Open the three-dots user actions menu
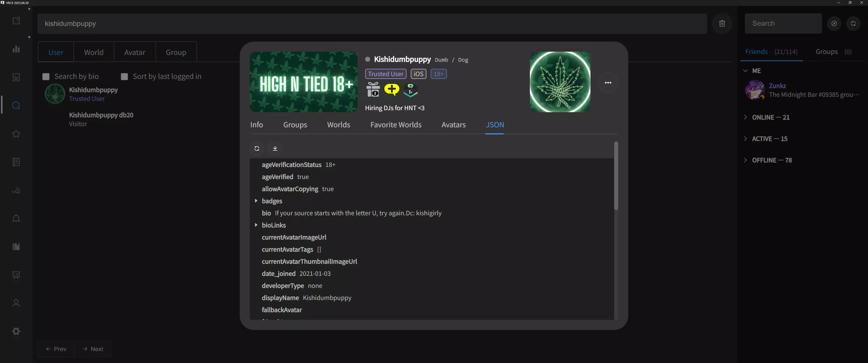Viewport: 868px width, 363px height. coord(608,83)
